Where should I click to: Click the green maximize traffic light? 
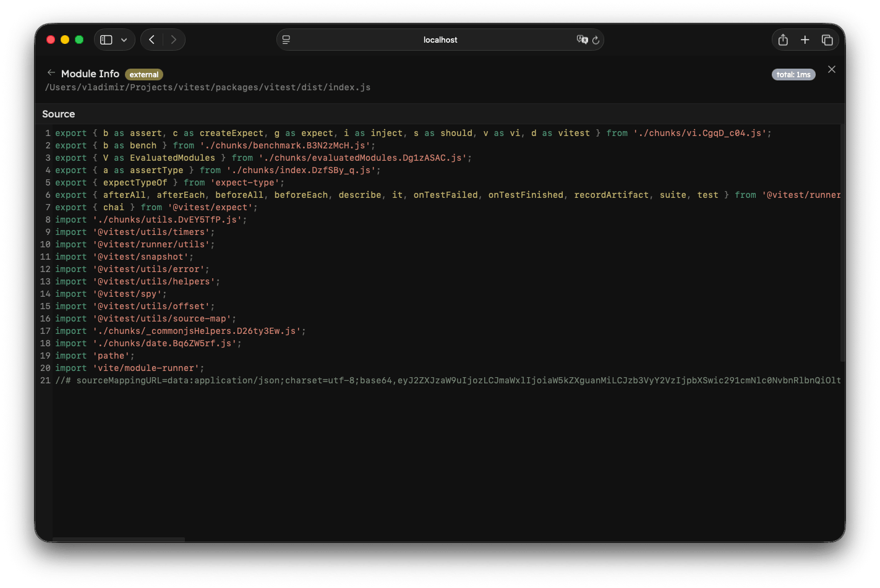[79, 39]
